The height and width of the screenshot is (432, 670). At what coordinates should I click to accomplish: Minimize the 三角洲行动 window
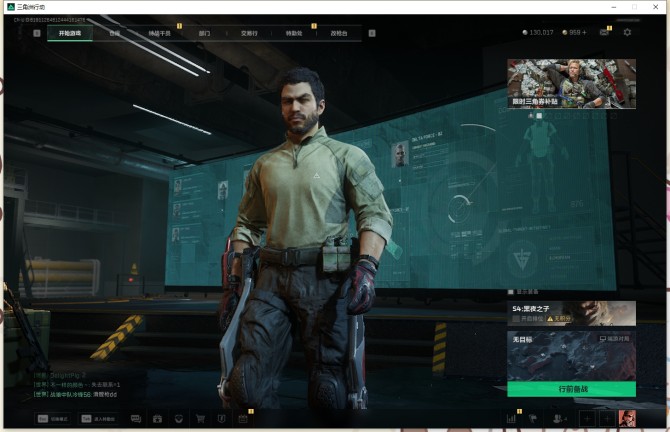614,7
